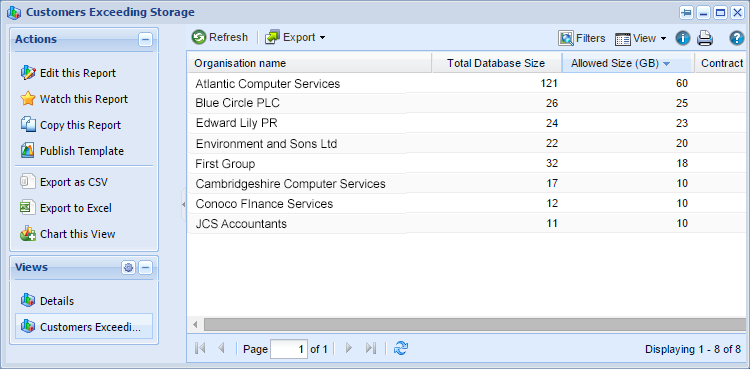Collapse the Actions panel
This screenshot has height=369, width=750.
coord(145,39)
